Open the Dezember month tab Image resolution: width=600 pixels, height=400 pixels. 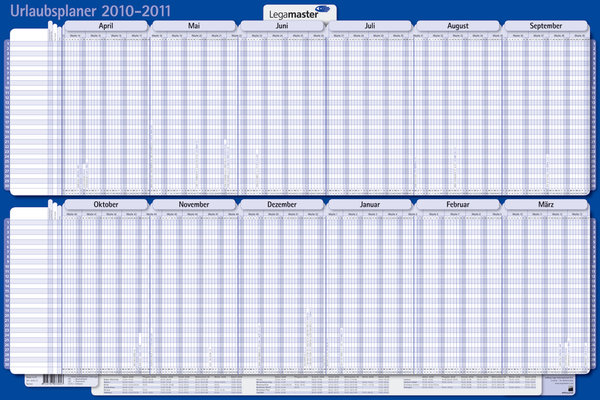click(283, 204)
